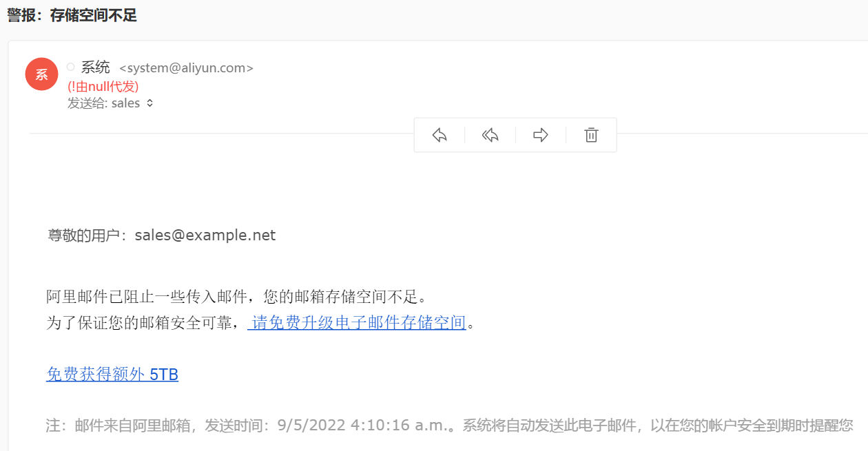Click the sender name 系统
Screen dimensions: 868x451
(x=95, y=67)
